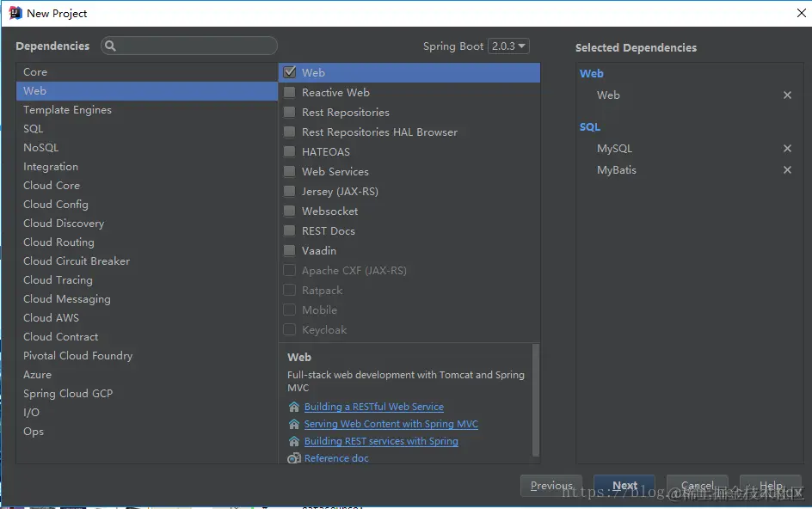The image size is (812, 509).
Task: Select the Ops category
Action: (147, 432)
